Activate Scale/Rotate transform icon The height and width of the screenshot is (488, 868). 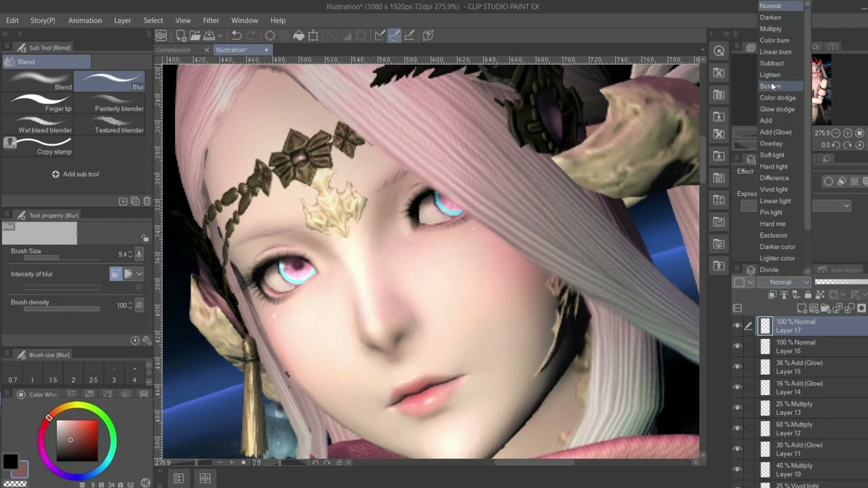pyautogui.click(x=313, y=35)
